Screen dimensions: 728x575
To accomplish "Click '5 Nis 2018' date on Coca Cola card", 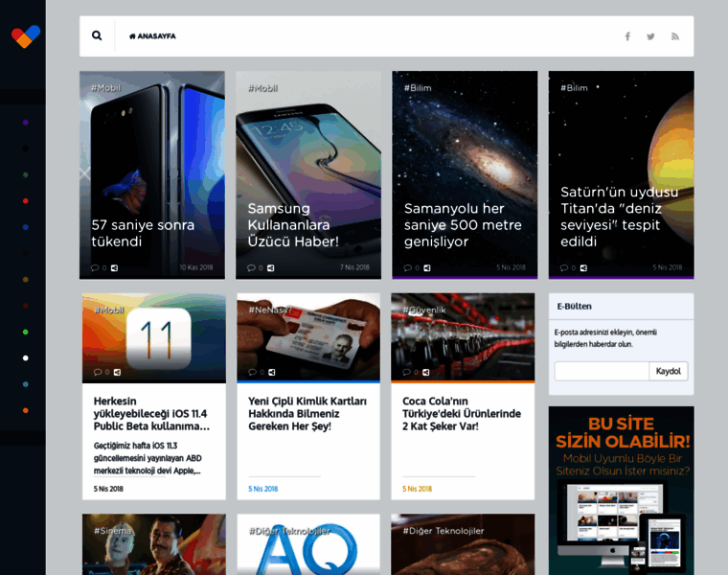I will pos(417,489).
